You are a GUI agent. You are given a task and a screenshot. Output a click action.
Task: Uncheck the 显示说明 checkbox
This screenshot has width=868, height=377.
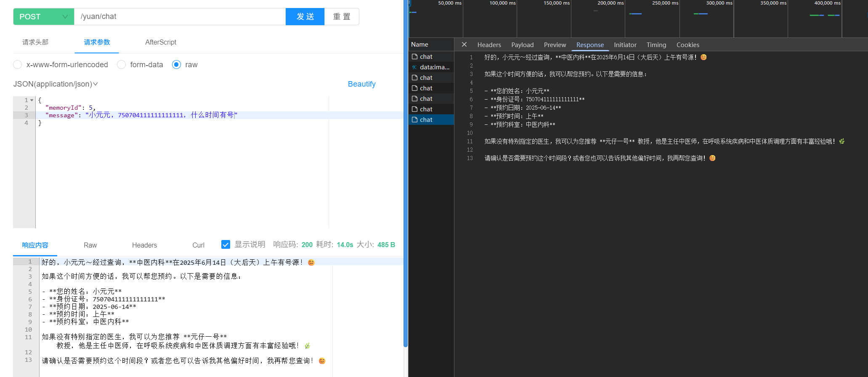(226, 245)
